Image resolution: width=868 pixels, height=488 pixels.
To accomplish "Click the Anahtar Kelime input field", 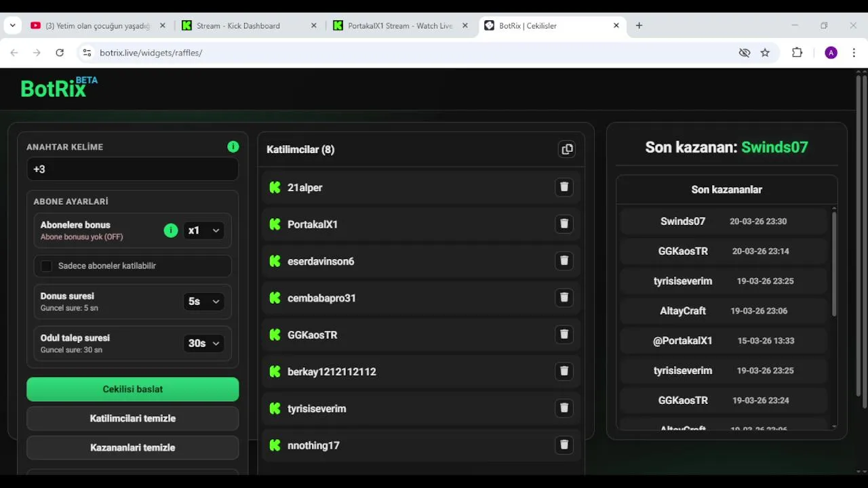I will (133, 169).
